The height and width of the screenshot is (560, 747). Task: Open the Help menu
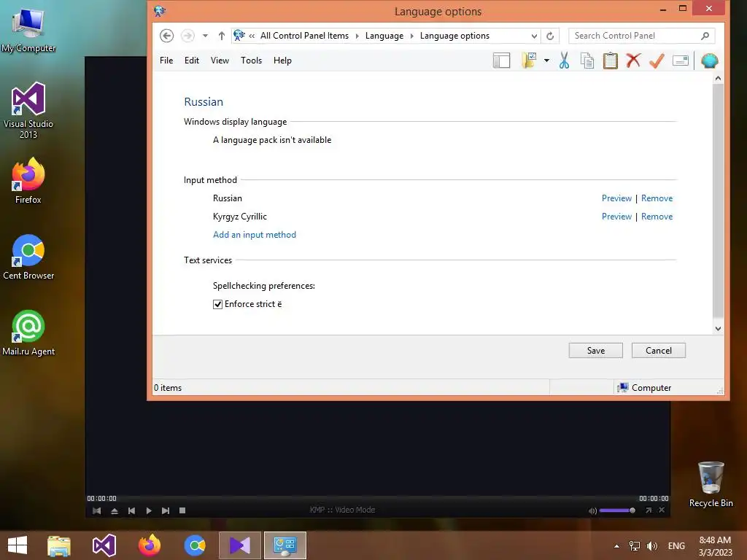[282, 61]
